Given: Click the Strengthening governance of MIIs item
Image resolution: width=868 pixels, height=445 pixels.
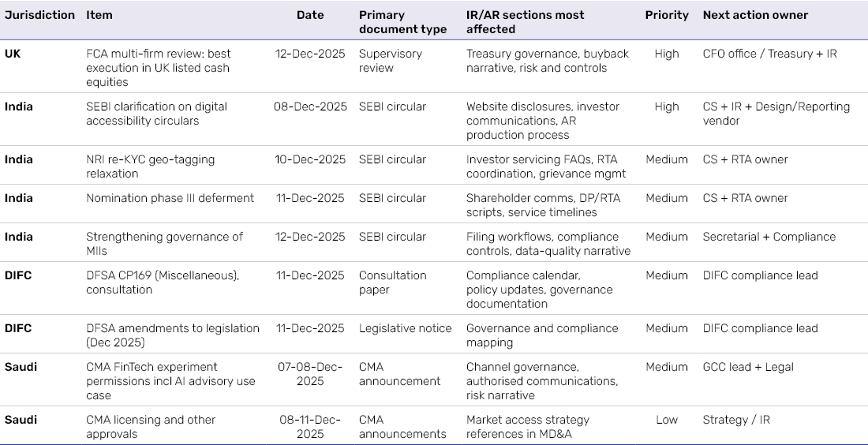Looking at the screenshot, I should 164,244.
